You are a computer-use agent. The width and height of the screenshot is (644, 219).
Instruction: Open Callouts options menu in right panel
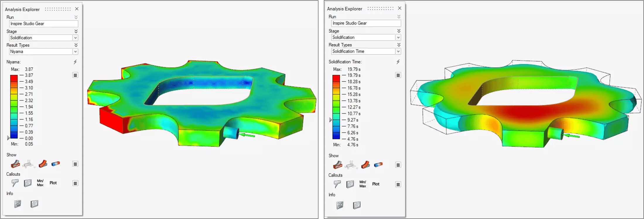tap(398, 184)
